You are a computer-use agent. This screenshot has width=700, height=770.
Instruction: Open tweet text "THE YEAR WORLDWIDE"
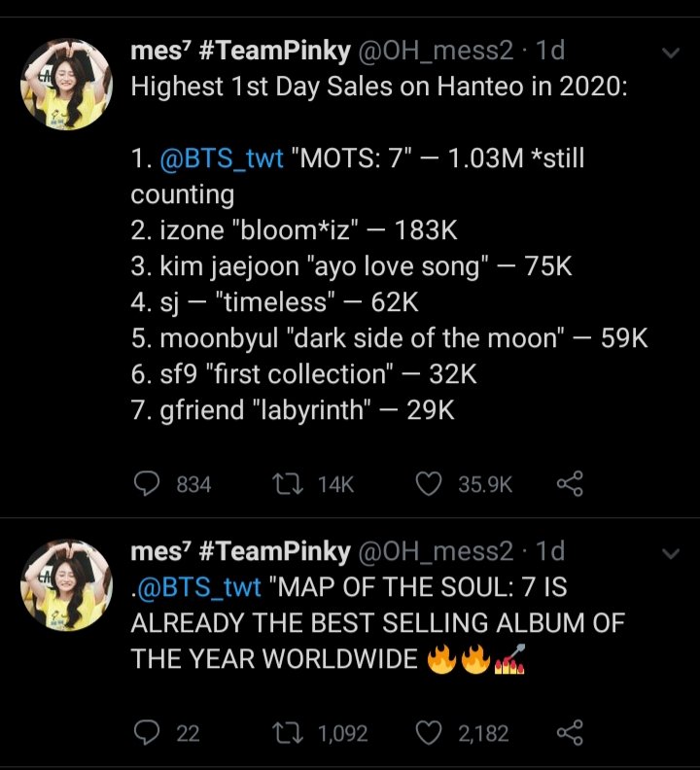(274, 658)
